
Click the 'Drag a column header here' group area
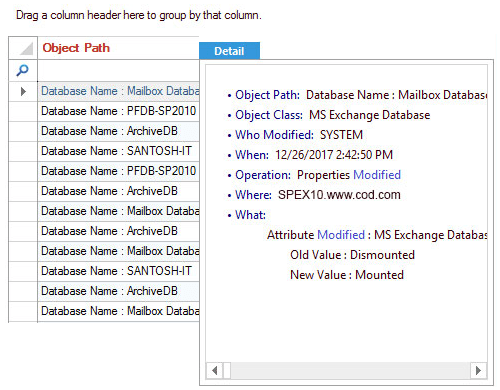(139, 15)
